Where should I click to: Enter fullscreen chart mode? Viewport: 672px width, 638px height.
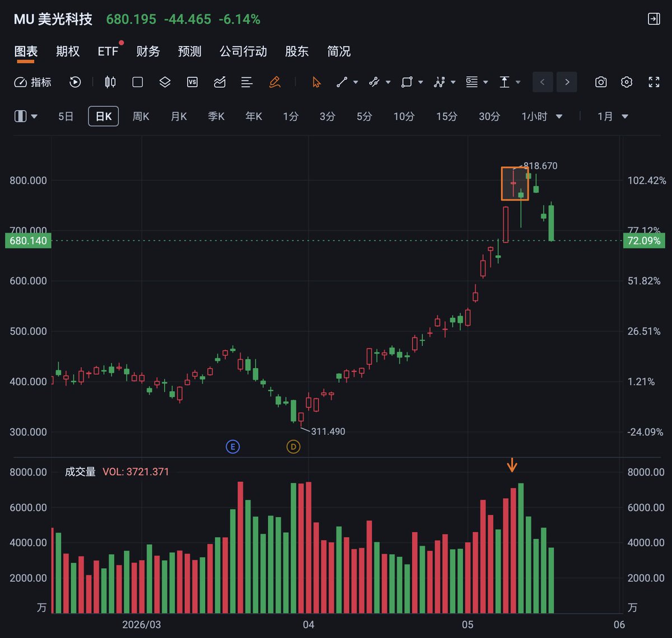tap(654, 82)
